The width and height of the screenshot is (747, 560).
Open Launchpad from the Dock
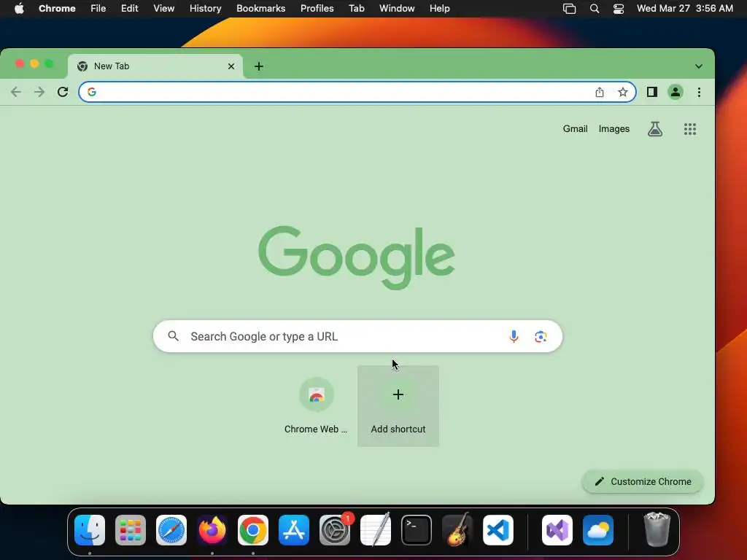[x=131, y=530]
